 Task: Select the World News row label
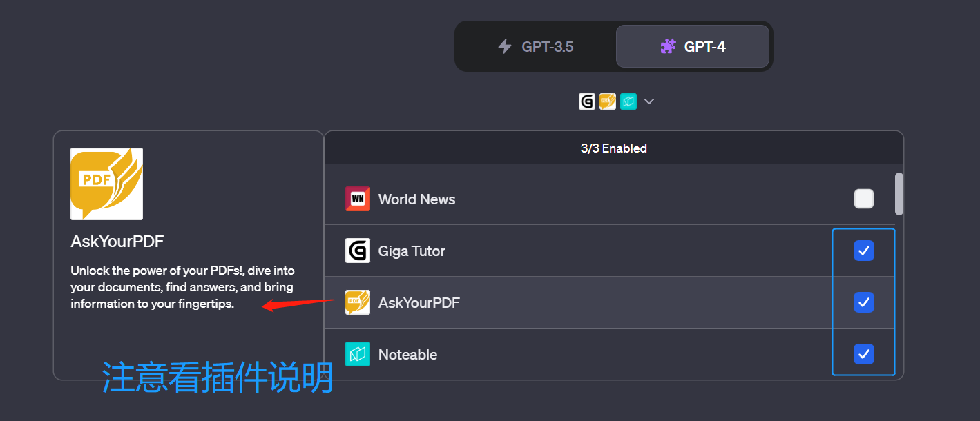[417, 199]
